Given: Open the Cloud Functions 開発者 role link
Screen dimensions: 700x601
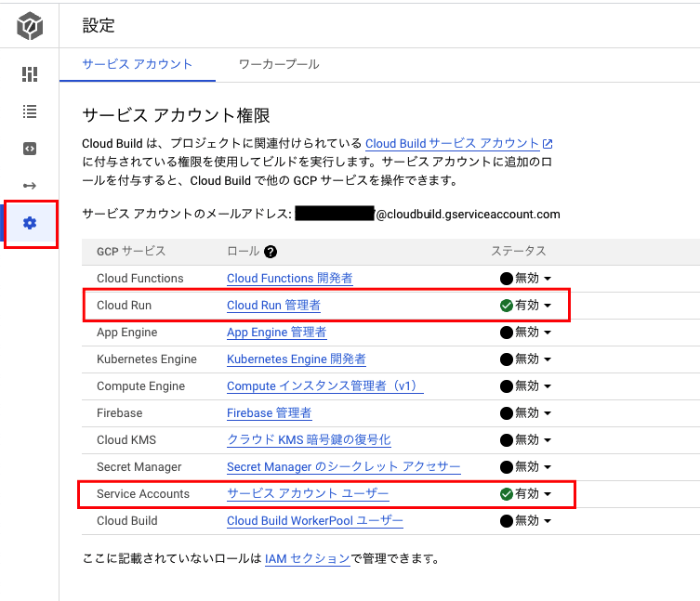Looking at the screenshot, I should pyautogui.click(x=290, y=279).
